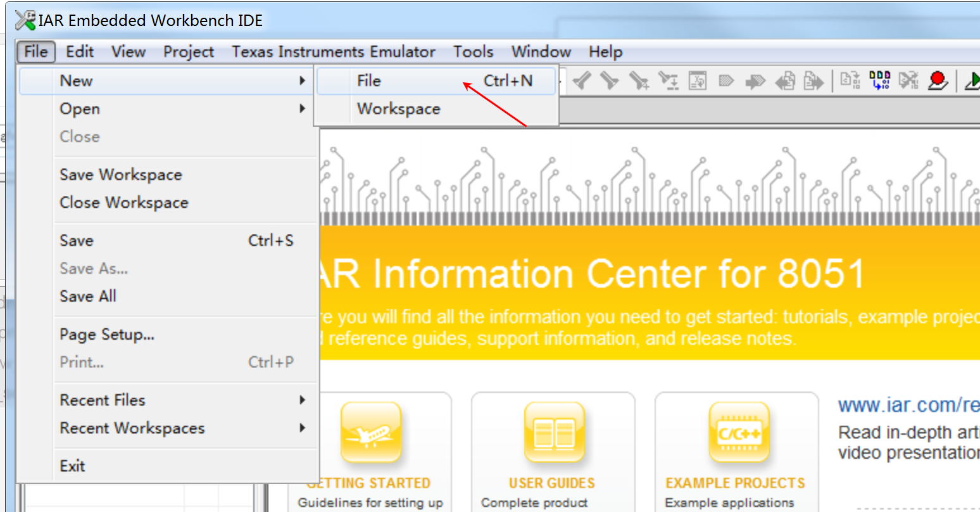Viewport: 980px width, 512px height.
Task: Click the Getting Started airplane icon
Action: coord(371,433)
